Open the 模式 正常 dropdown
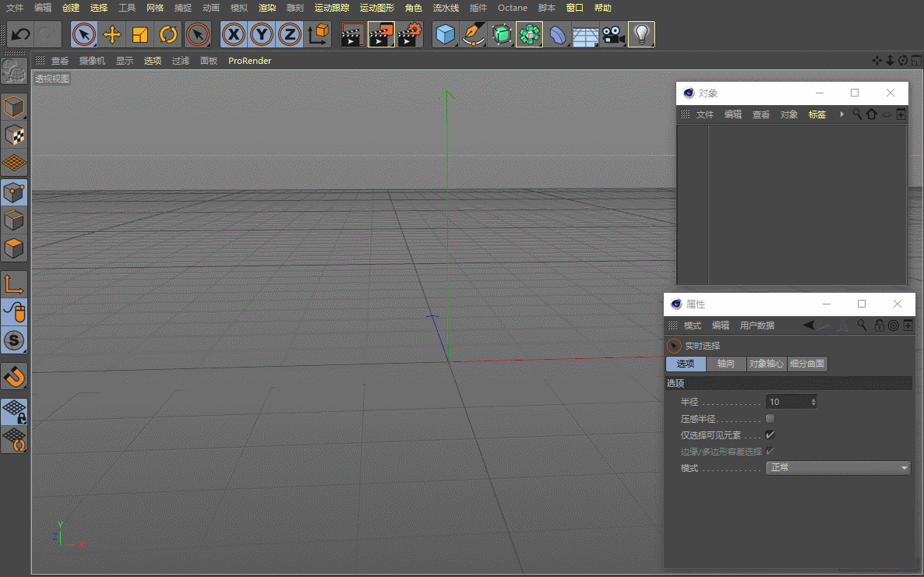 (838, 467)
